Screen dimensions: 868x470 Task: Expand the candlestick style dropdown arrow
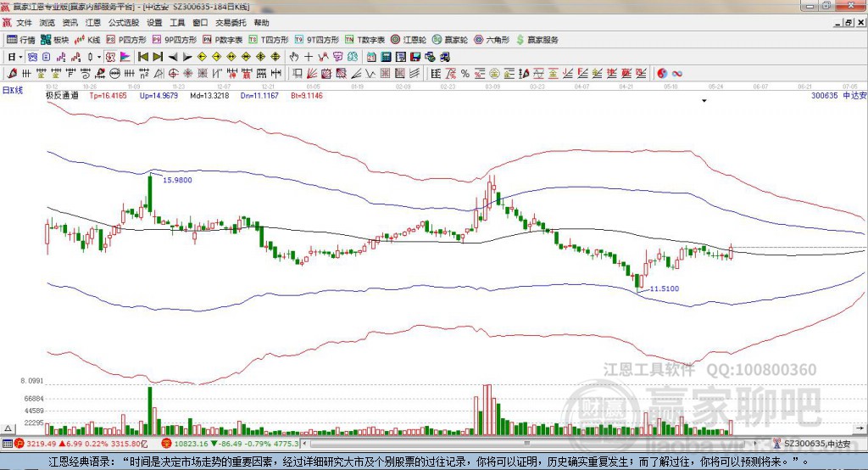point(99,57)
